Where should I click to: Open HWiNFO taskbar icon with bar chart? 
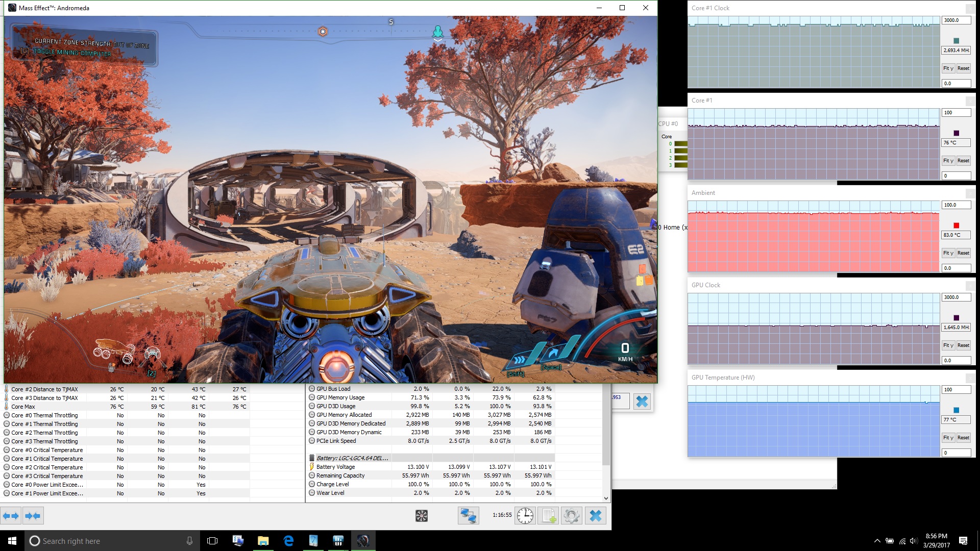coord(338,541)
